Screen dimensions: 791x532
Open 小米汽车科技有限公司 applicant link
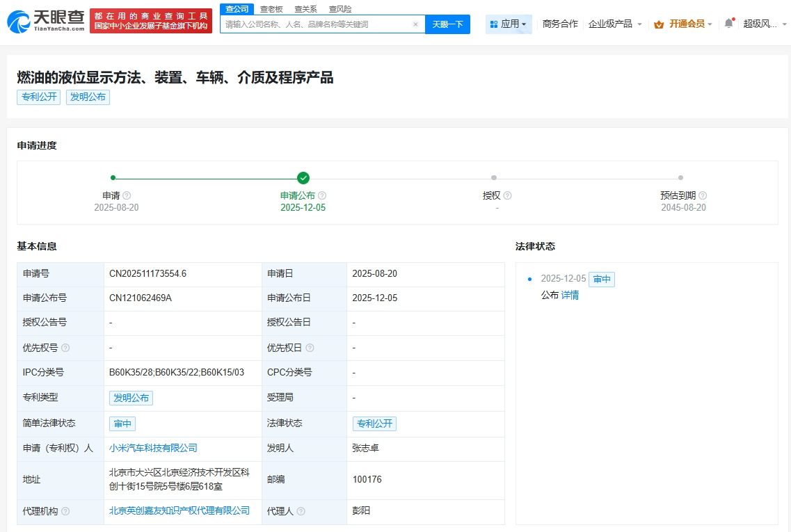(153, 449)
